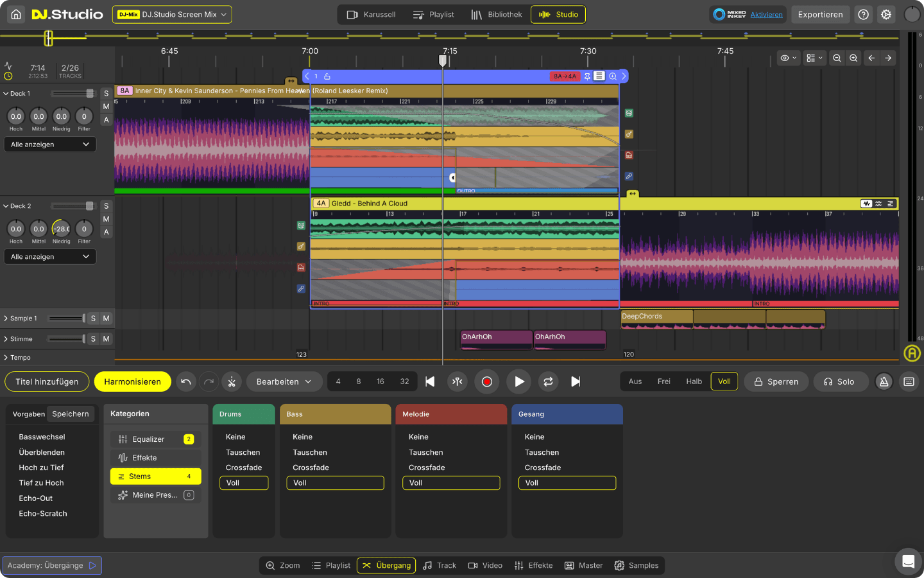The height and width of the screenshot is (578, 924).
Task: Undo the last action
Action: click(186, 381)
